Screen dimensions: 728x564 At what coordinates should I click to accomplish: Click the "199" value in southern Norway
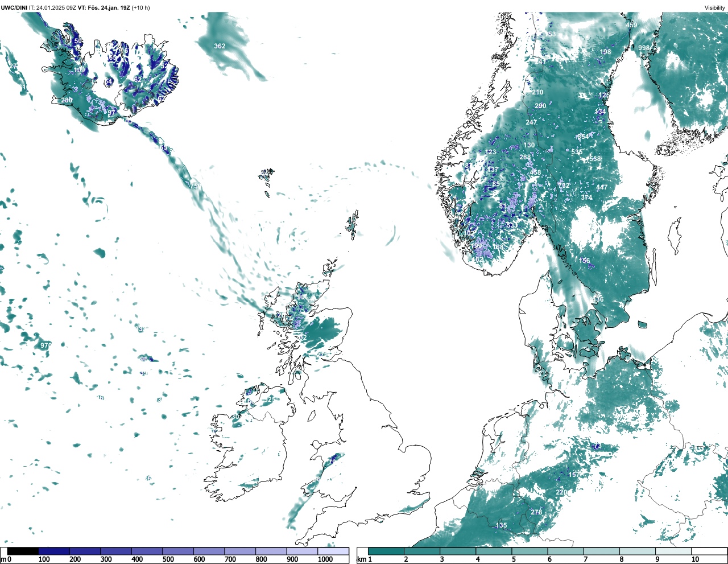click(477, 246)
